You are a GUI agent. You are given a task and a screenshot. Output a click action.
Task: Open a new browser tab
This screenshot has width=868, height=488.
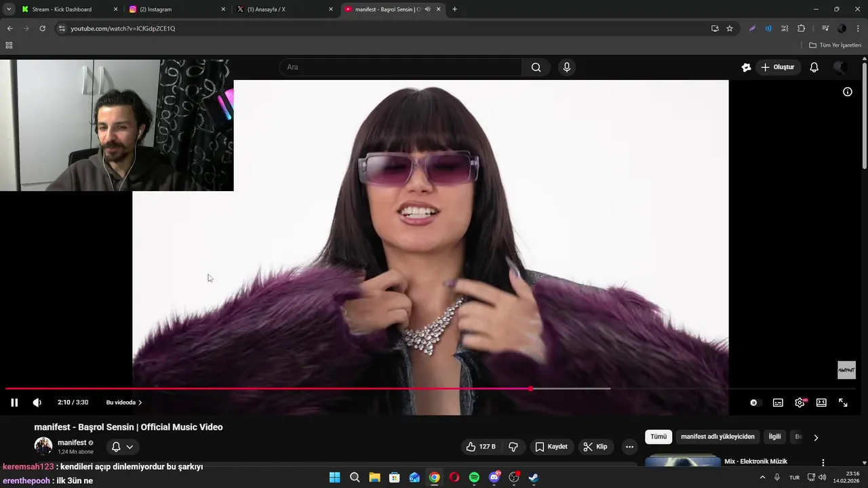click(454, 9)
